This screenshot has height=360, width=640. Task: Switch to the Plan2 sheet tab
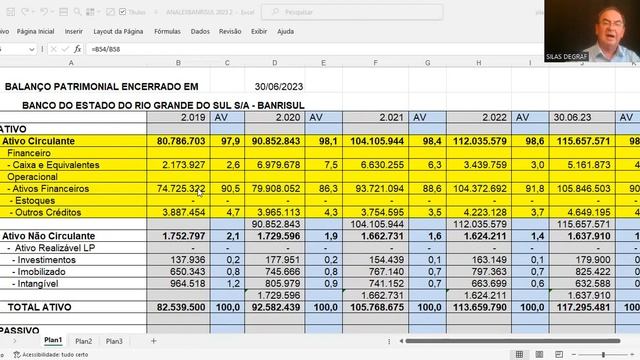click(84, 341)
